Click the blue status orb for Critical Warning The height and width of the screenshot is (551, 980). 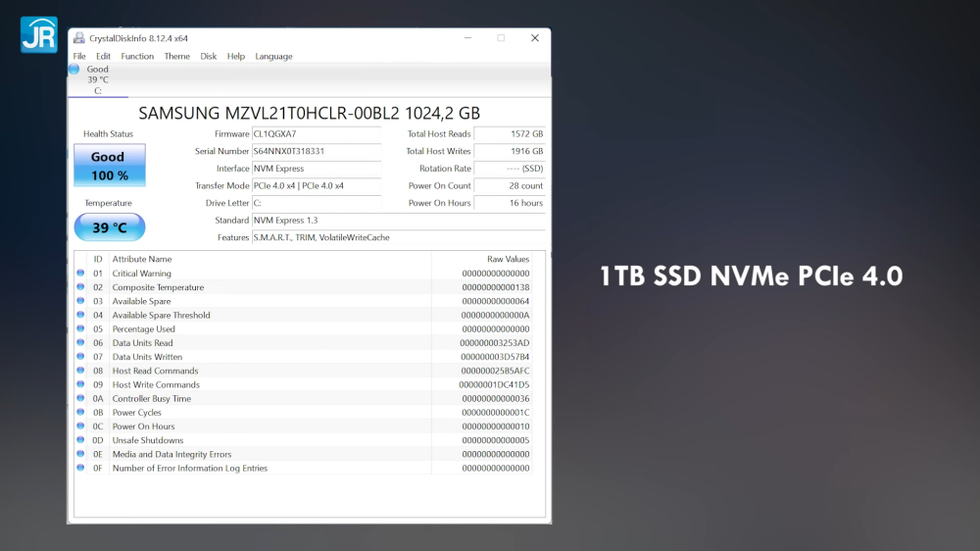[x=80, y=274]
